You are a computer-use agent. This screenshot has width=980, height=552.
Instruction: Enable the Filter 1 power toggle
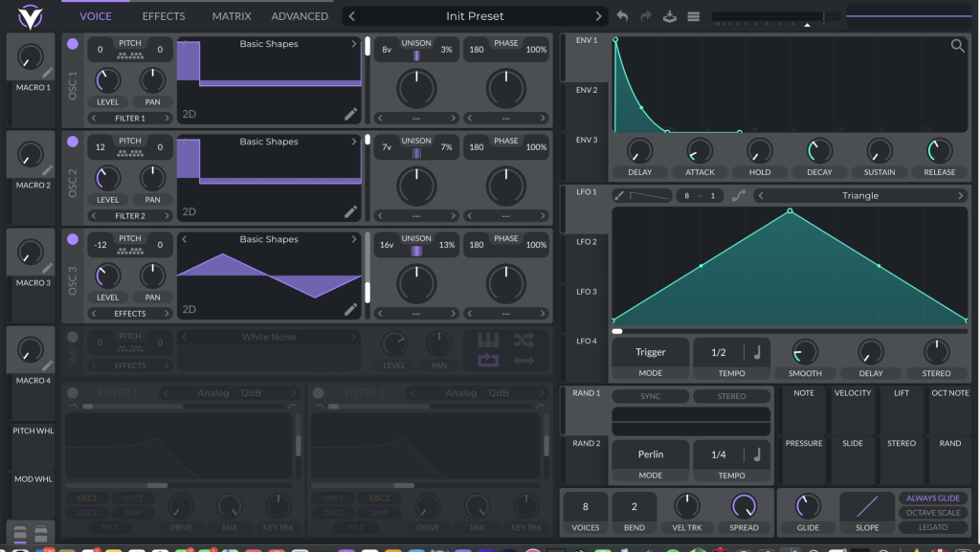(x=73, y=393)
